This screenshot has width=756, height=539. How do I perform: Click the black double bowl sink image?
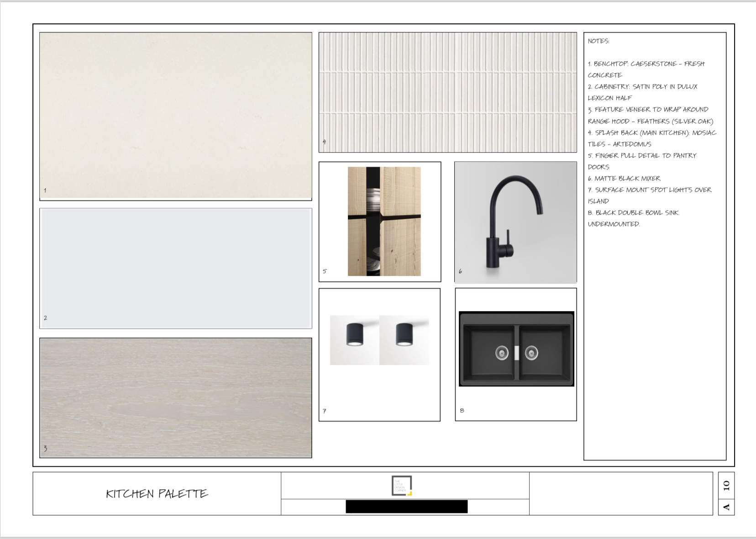coord(516,349)
